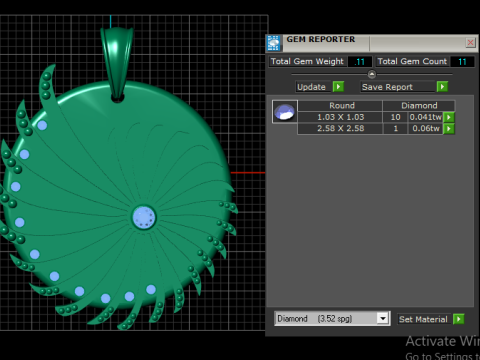Click the Round column header
The image size is (480, 360).
(340, 106)
